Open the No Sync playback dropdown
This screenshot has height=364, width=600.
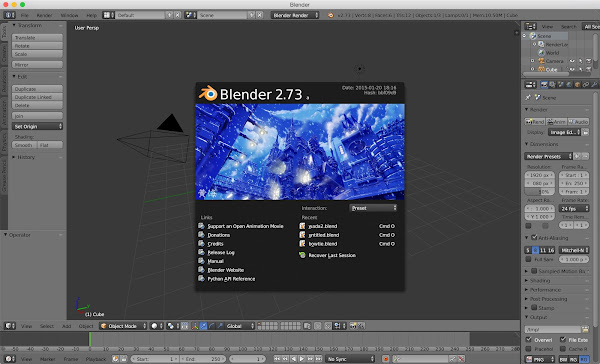click(x=351, y=359)
